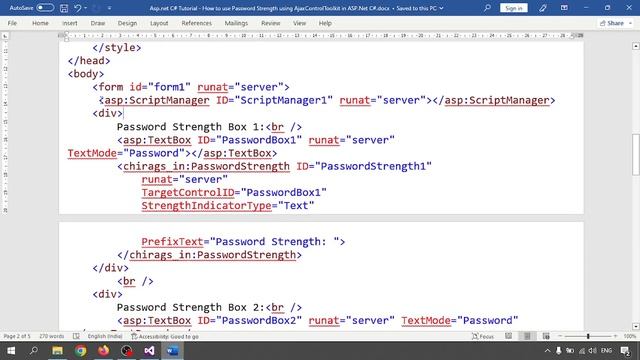Open File Explorer from taskbar

click(57, 351)
